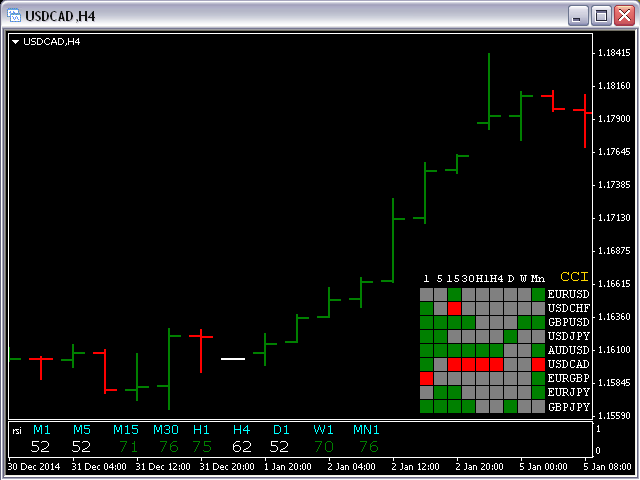Click the 31 Dec 12:00 time label
This screenshot has width=640, height=480.
[x=163, y=467]
